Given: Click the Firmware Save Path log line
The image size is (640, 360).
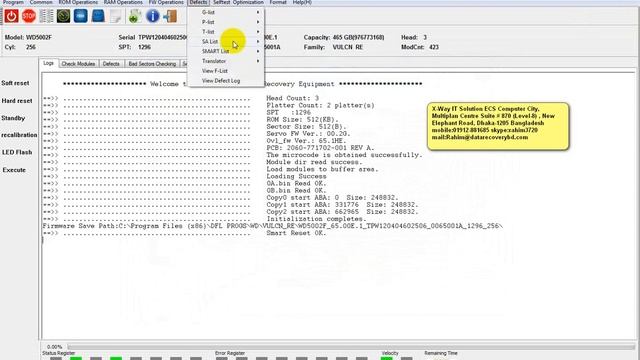Looking at the screenshot, I should click(x=273, y=226).
